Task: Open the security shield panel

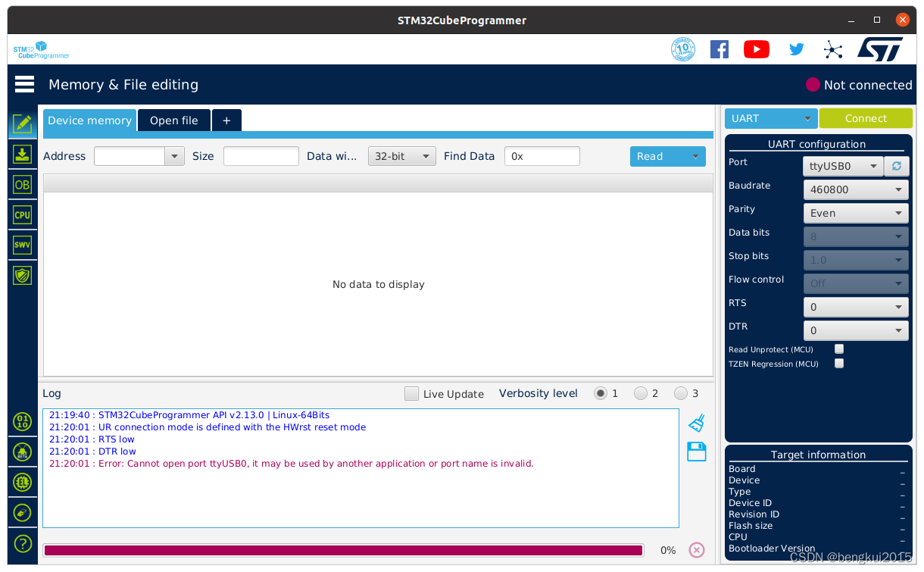Action: [x=22, y=275]
